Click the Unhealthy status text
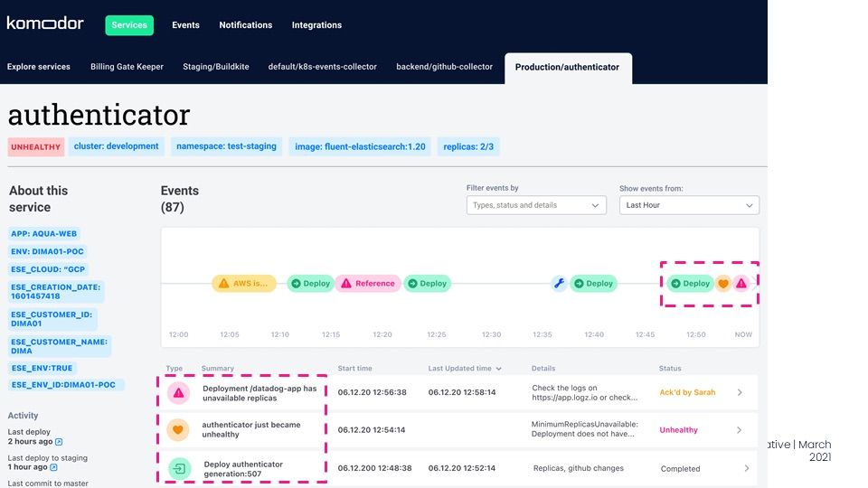 pyautogui.click(x=679, y=430)
